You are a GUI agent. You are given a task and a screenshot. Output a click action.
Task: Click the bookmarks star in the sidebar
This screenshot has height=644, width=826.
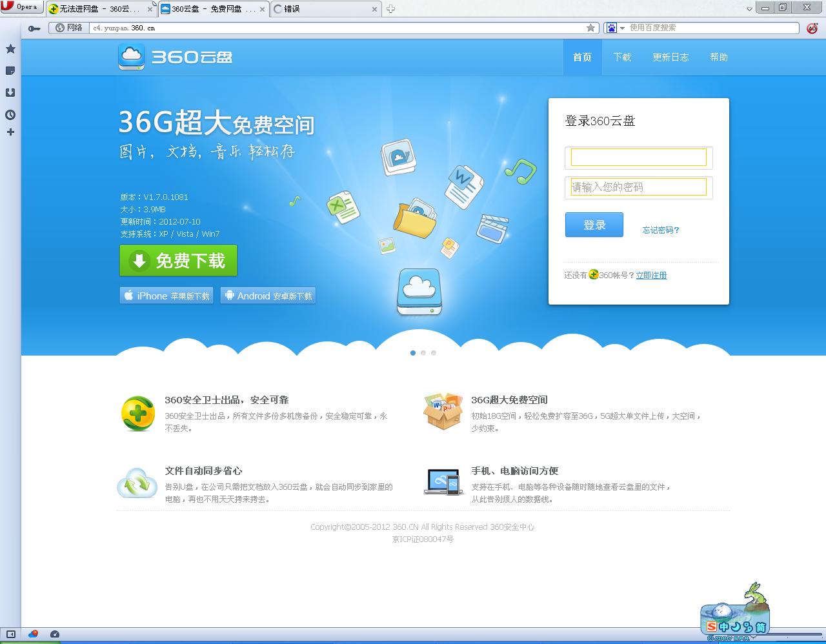click(x=10, y=49)
